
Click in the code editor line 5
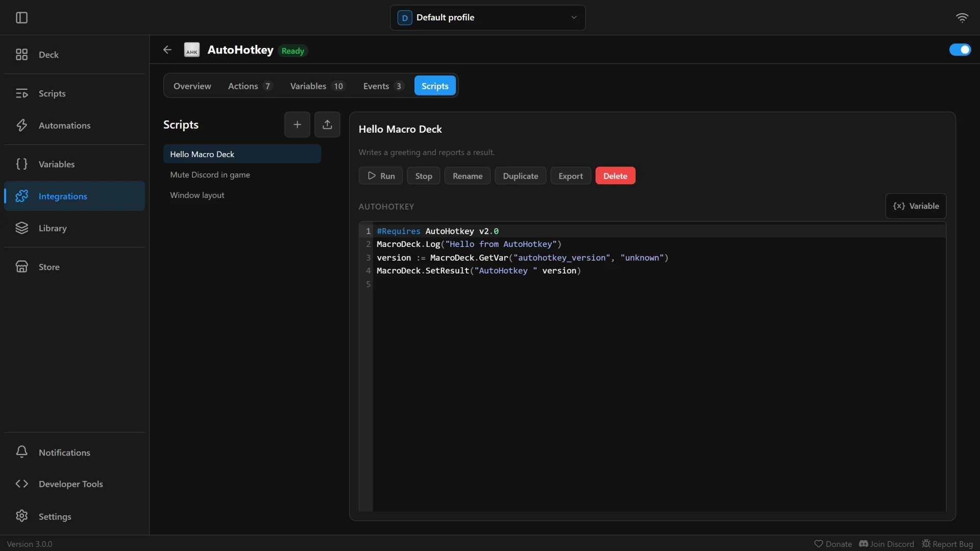[x=658, y=284]
